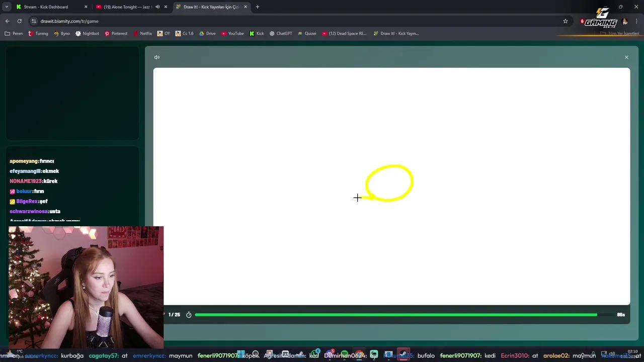Open the YouTube bookmark
The height and width of the screenshot is (362, 644).
coord(232,33)
